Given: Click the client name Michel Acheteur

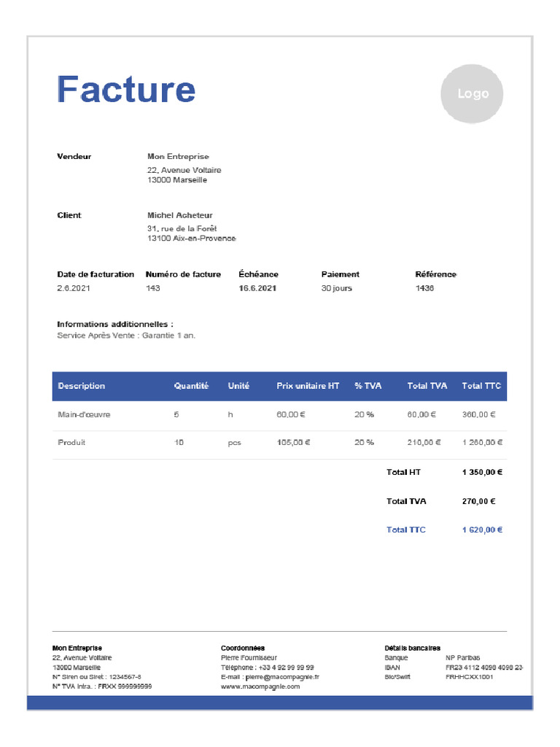Looking at the screenshot, I should tap(179, 215).
